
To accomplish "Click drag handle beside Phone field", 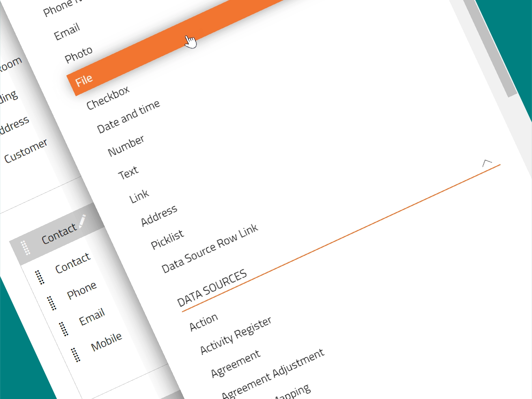I will (x=51, y=303).
